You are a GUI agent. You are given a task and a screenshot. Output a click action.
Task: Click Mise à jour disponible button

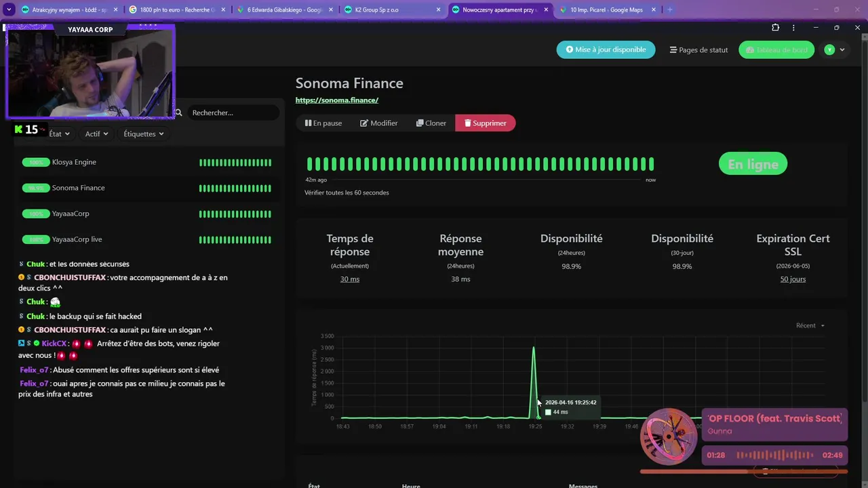click(606, 49)
